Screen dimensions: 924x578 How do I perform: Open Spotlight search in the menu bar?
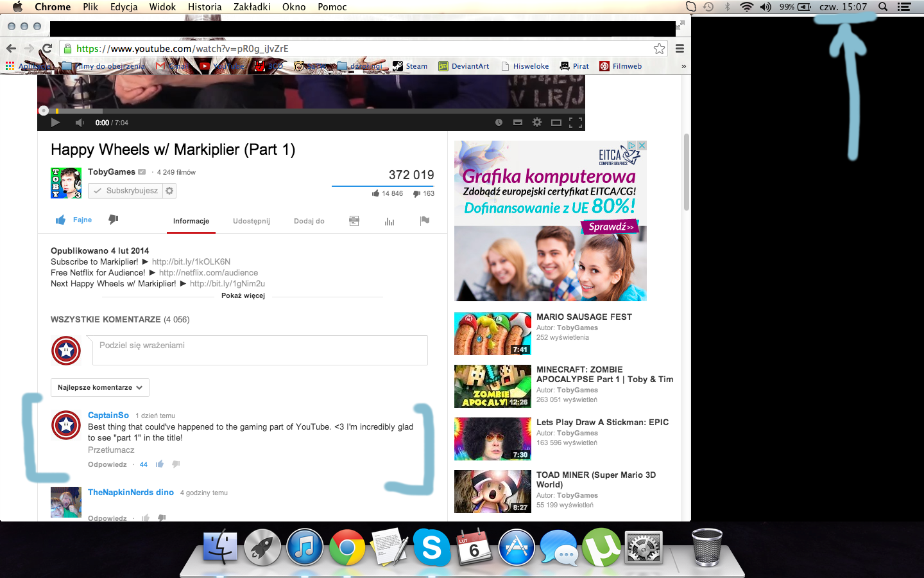(883, 7)
